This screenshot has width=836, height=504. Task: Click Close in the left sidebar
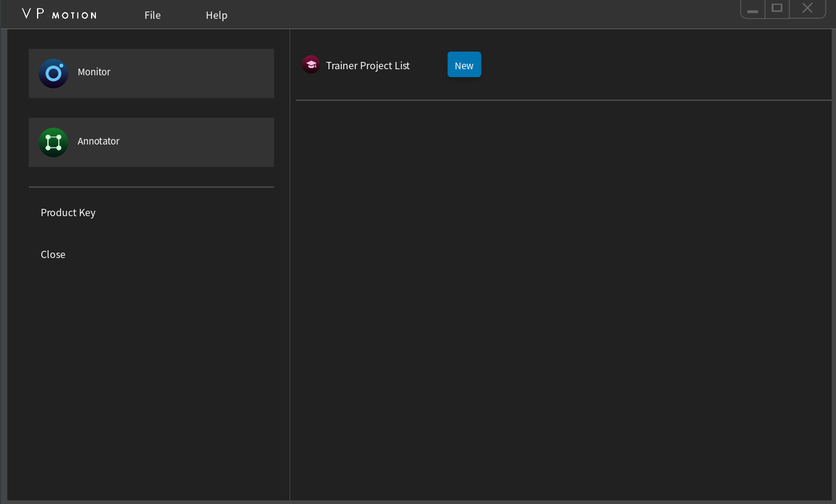(x=53, y=254)
